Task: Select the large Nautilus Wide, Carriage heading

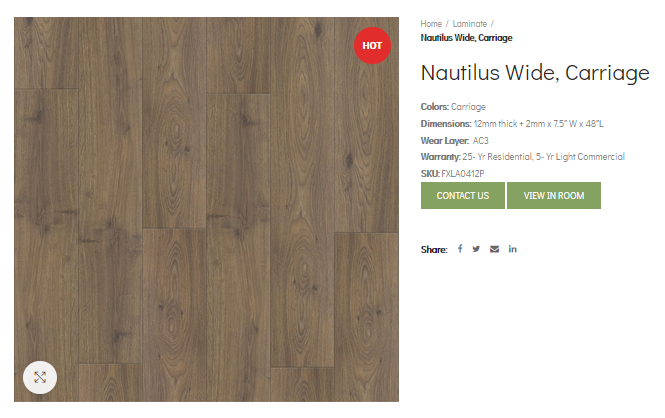Action: coord(535,72)
